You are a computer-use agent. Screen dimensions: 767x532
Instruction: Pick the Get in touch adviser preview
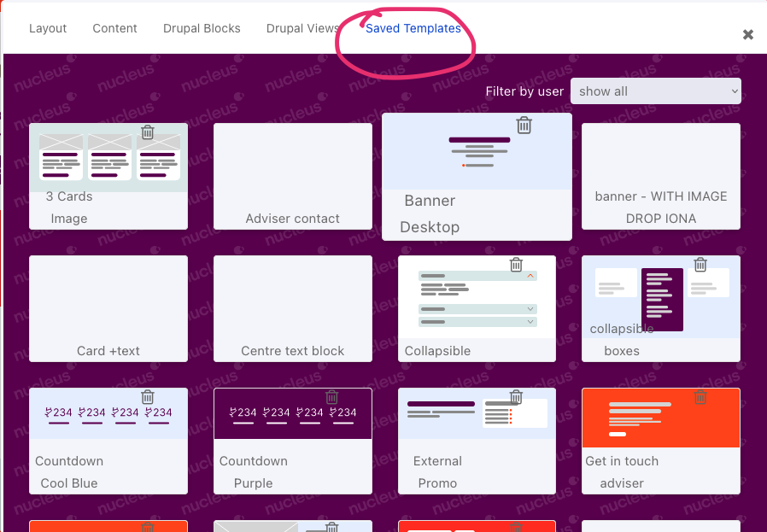(661, 418)
